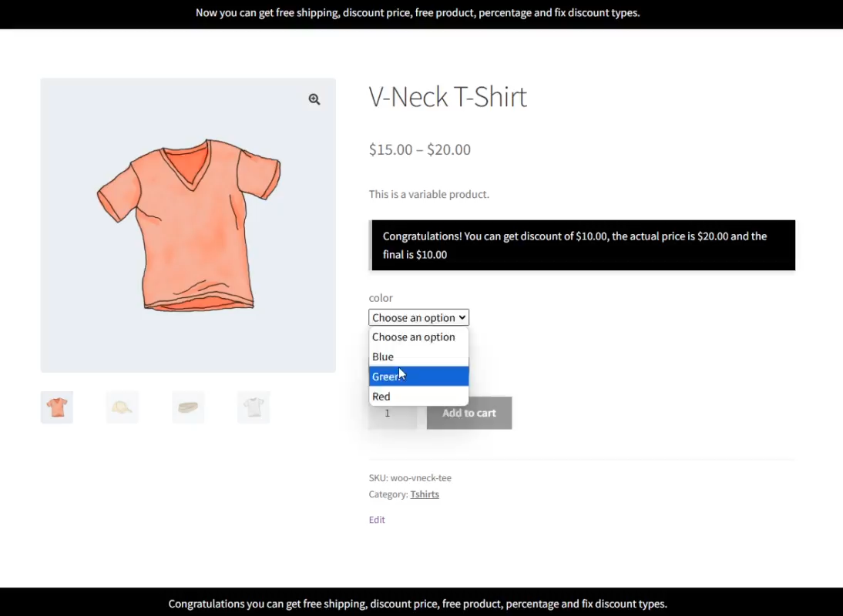
Task: Open the Tshirts category link
Action: [425, 494]
